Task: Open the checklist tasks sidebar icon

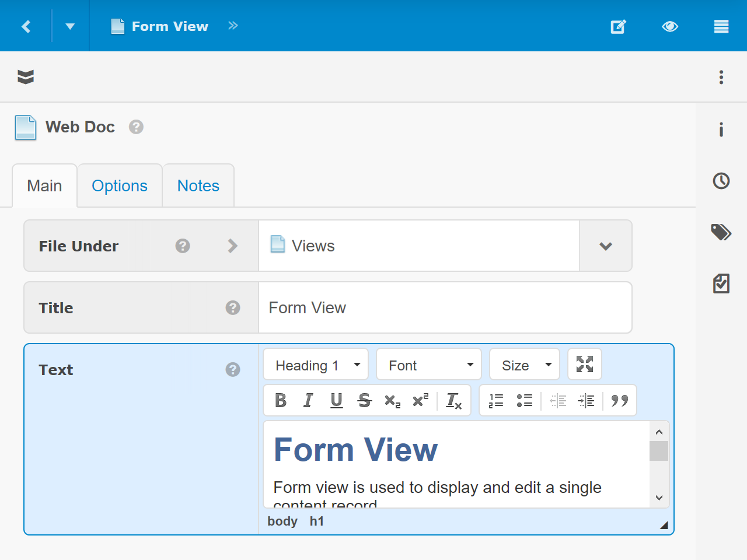Action: (x=721, y=283)
